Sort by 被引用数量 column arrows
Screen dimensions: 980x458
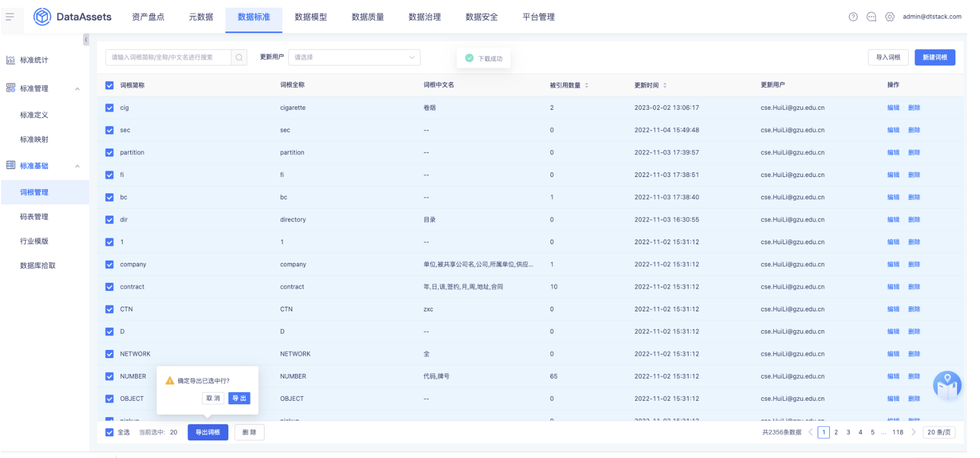click(586, 85)
